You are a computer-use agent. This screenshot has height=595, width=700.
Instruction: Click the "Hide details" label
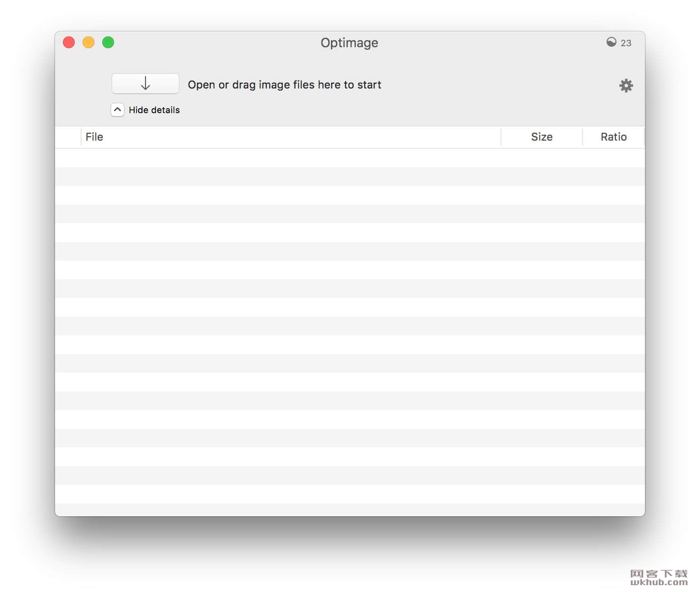click(x=154, y=110)
